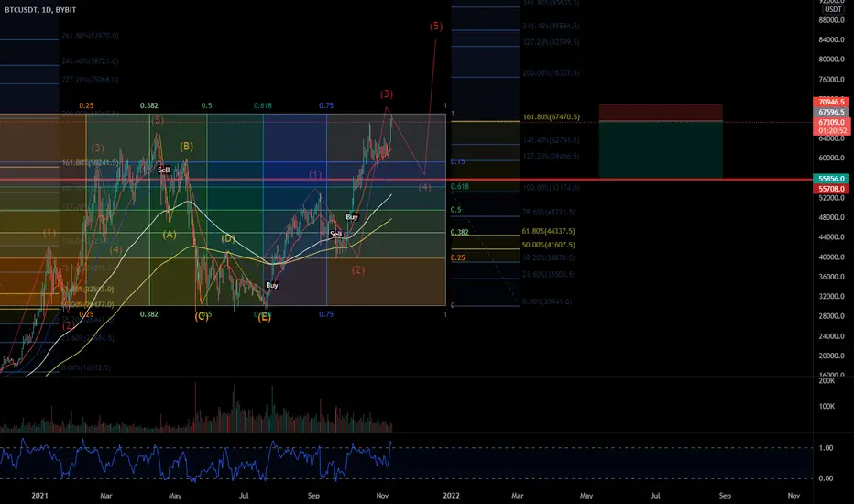Select the short position's red stop-loss zone
Viewport: 854px width, 504px height.
click(661, 112)
